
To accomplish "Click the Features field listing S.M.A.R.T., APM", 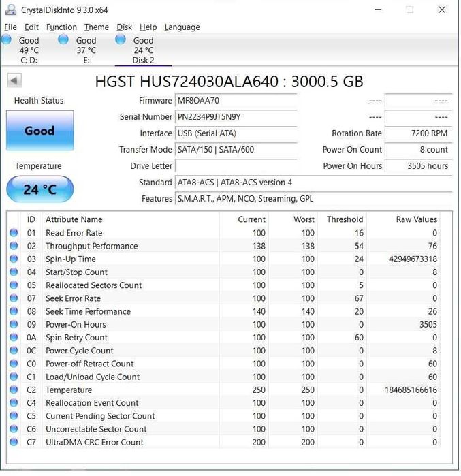I will 313,199.
